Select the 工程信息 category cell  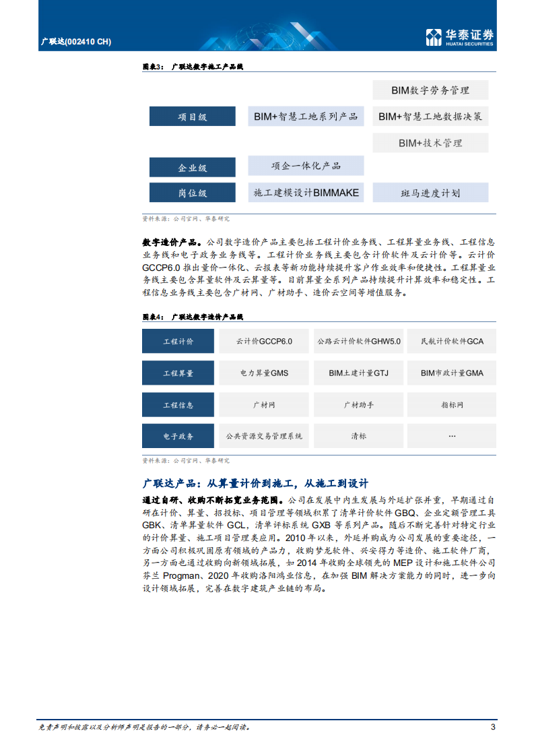click(x=178, y=404)
